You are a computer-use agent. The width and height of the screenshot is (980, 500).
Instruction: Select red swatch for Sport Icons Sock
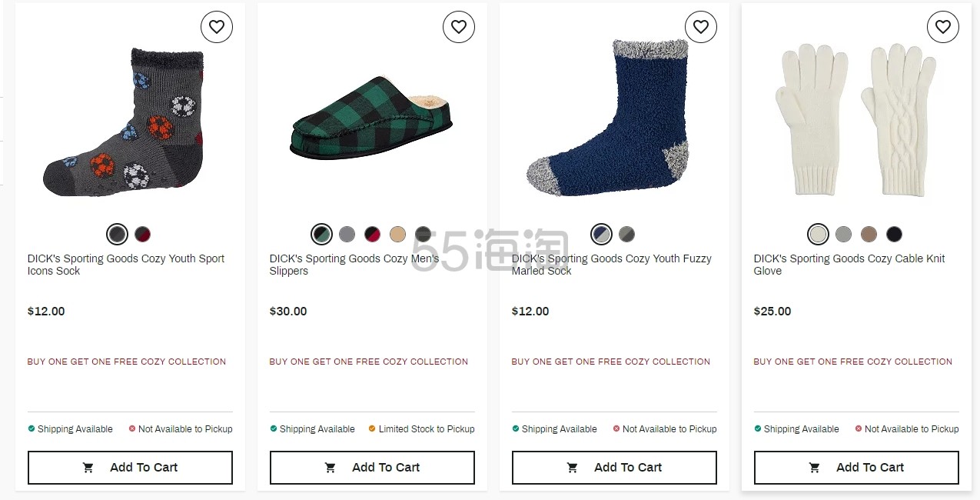143,234
